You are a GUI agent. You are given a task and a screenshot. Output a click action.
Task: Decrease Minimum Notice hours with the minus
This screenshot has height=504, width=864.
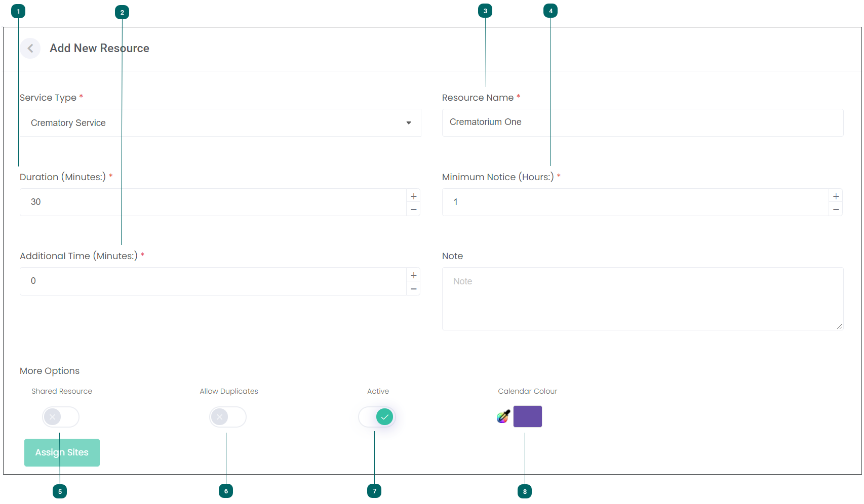836,209
